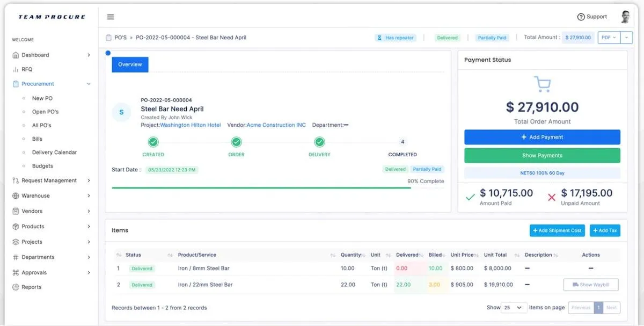Open Reports in the sidebar

tap(52, 287)
